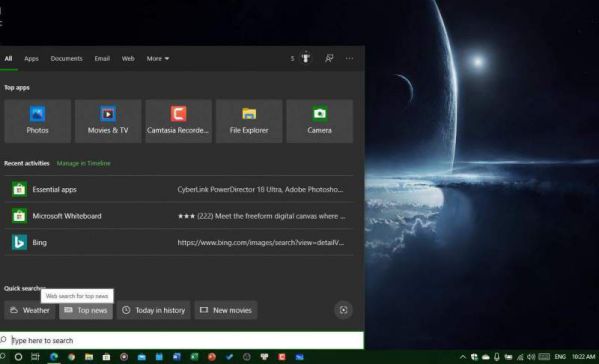Click the Store icon beside Microsoft Whiteboard
This screenshot has width=599, height=364.
19,216
